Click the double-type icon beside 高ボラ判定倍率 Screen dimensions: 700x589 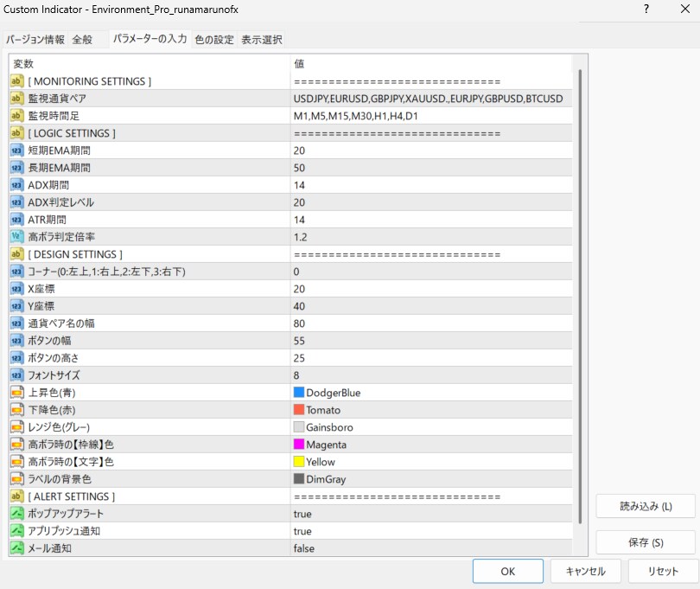[16, 237]
